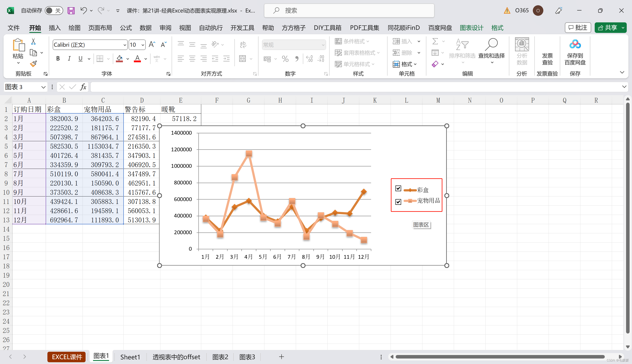632x364 pixels.
Task: Click the EXCEL课件 sheet tab
Action: (x=67, y=357)
